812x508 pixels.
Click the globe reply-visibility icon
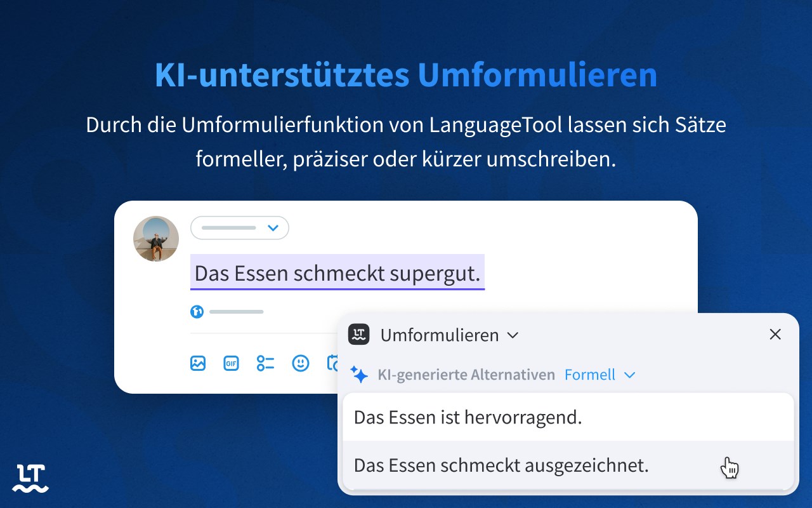coord(197,312)
